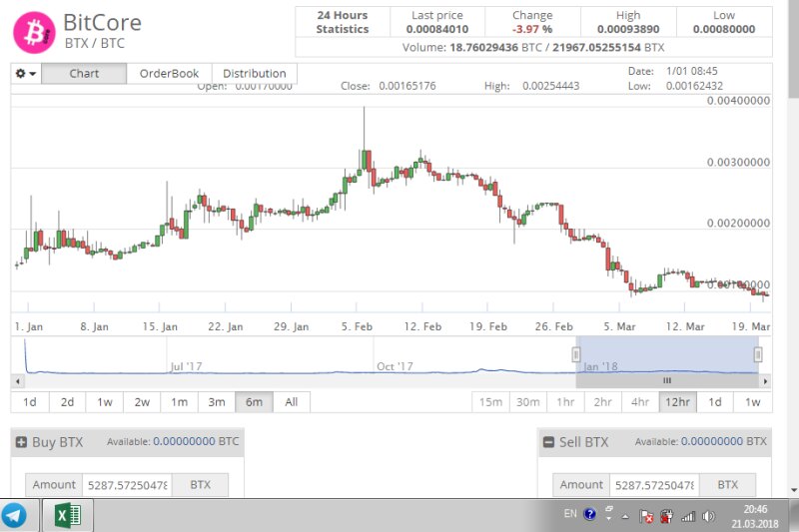799x532 pixels.
Task: Click the plus icon beside Buy BTX
Action: click(21, 442)
